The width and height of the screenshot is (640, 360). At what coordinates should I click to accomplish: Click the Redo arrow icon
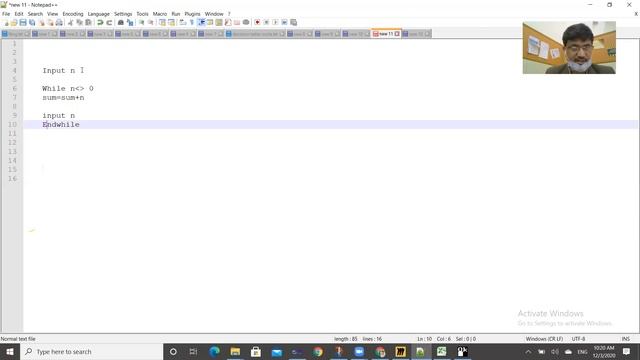click(109, 22)
